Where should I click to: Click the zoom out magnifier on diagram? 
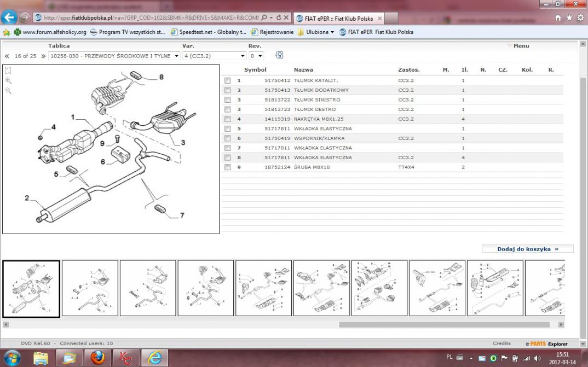click(x=8, y=90)
